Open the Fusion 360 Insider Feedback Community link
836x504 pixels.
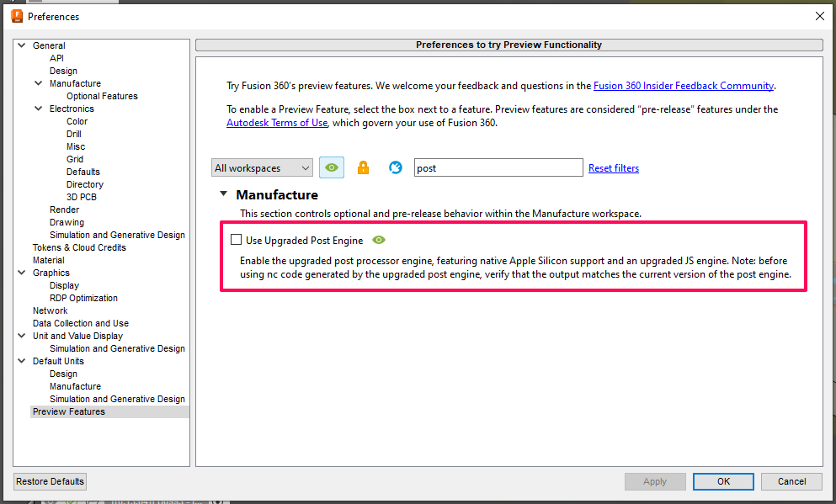[683, 85]
